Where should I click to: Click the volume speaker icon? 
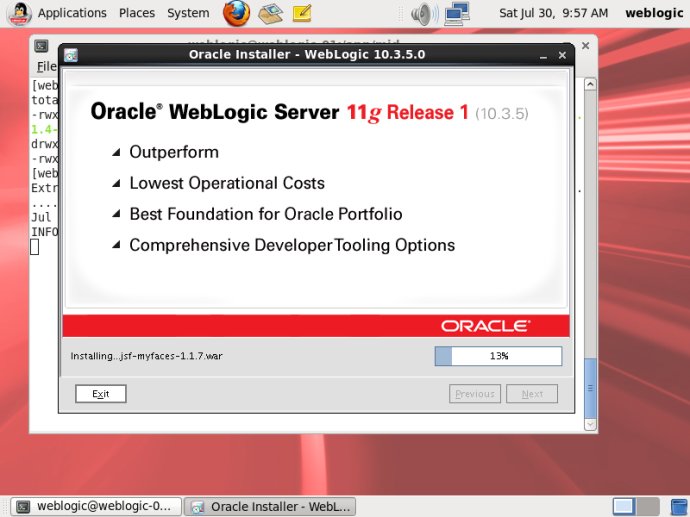pyautogui.click(x=424, y=14)
